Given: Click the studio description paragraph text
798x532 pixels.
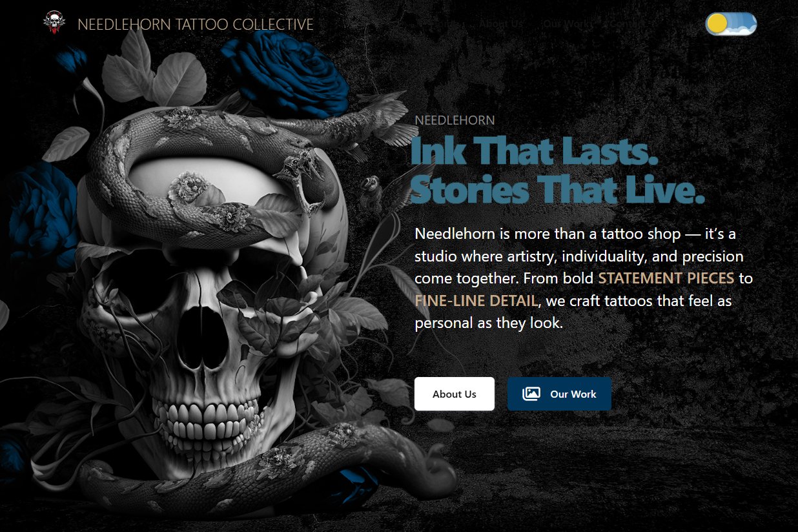Looking at the screenshot, I should tap(584, 278).
